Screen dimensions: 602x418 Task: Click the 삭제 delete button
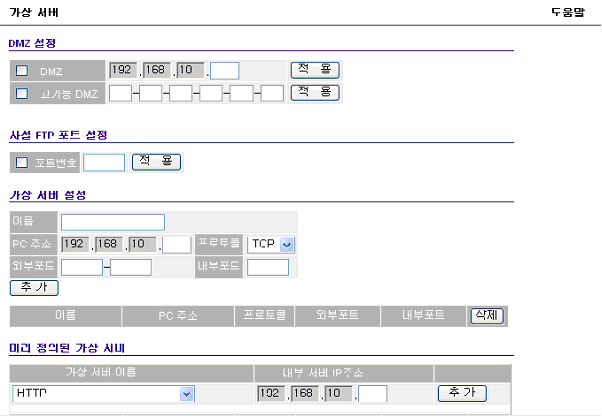488,315
